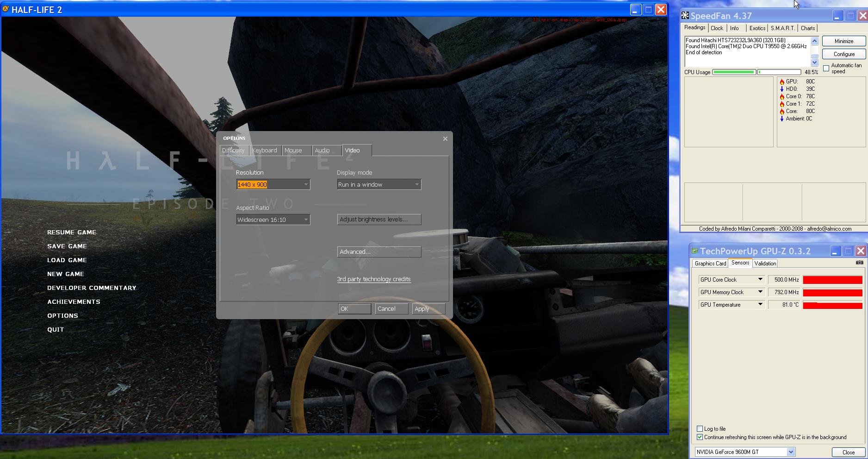Viewport: 868px width, 459px height.
Task: Click the SpeedFan Minimize button
Action: [843, 41]
